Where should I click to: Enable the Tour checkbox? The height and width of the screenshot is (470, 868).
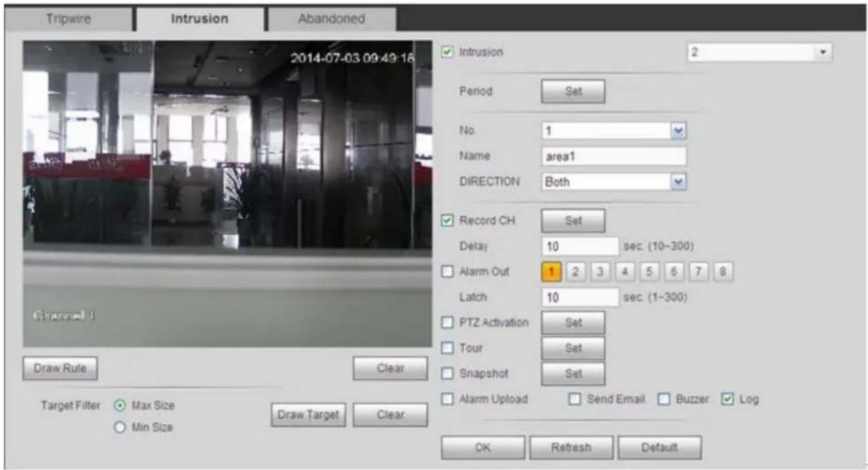(447, 348)
